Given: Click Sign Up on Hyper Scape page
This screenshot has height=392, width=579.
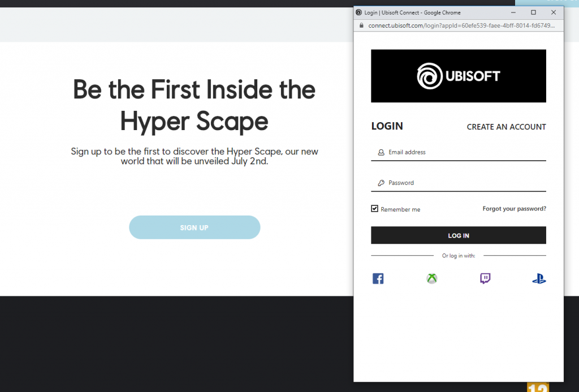Looking at the screenshot, I should pyautogui.click(x=195, y=227).
